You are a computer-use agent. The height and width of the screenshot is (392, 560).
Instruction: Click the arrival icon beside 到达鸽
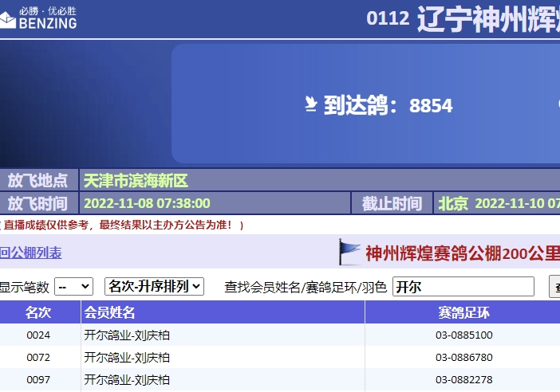[x=311, y=104]
